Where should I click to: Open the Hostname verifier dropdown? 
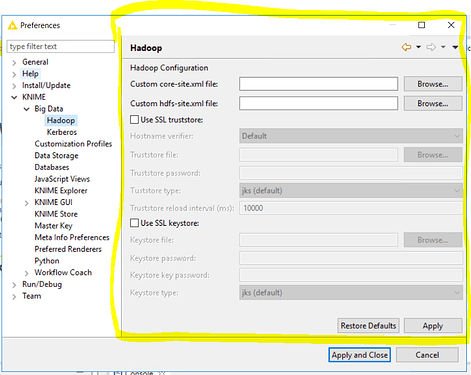tap(351, 136)
